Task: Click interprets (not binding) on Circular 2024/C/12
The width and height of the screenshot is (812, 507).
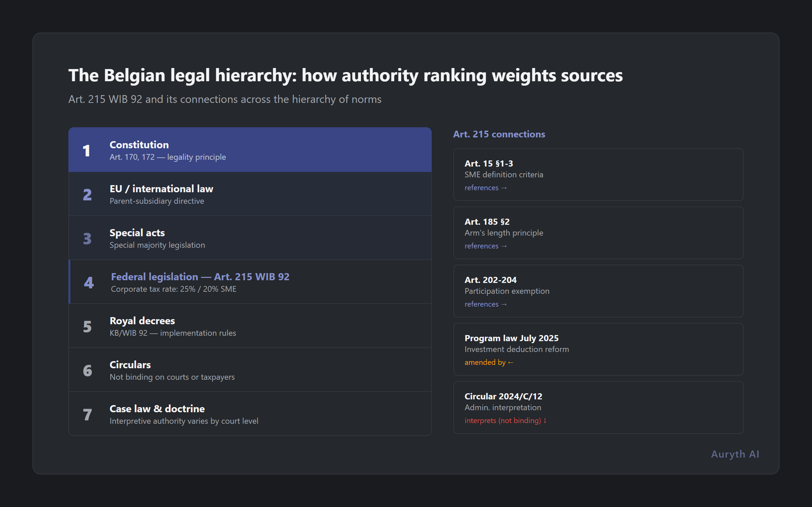Action: [x=505, y=420]
